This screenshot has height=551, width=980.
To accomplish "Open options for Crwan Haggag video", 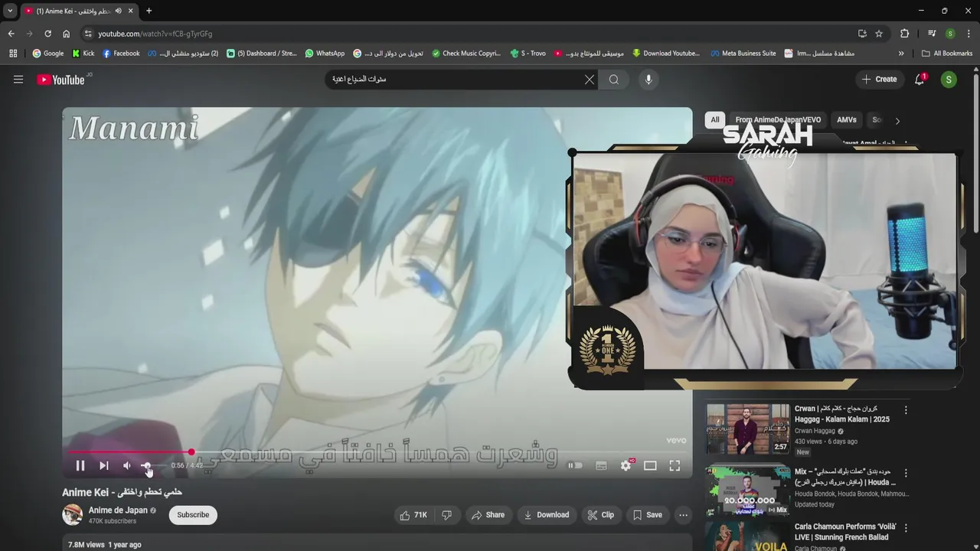I will (906, 410).
